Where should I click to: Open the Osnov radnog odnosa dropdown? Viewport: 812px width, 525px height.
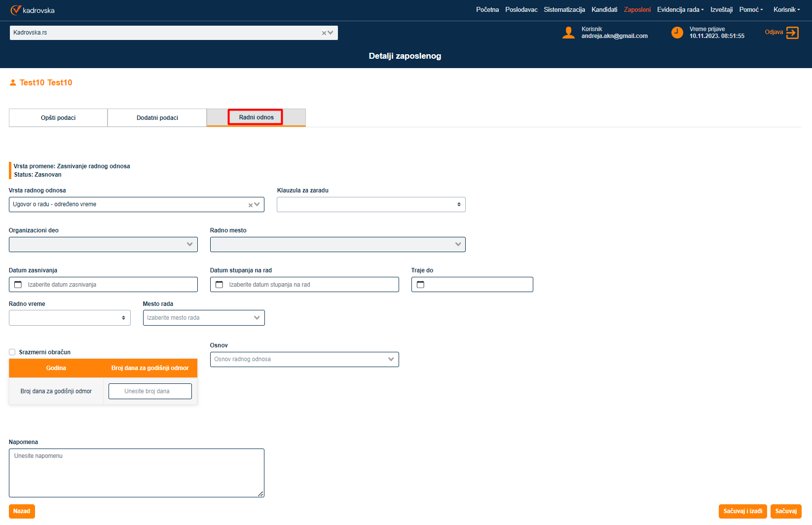pos(304,359)
